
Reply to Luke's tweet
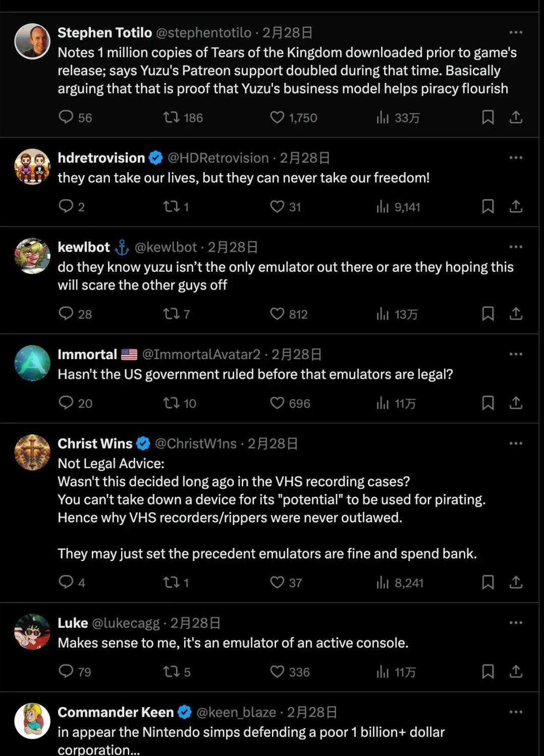pos(66,671)
